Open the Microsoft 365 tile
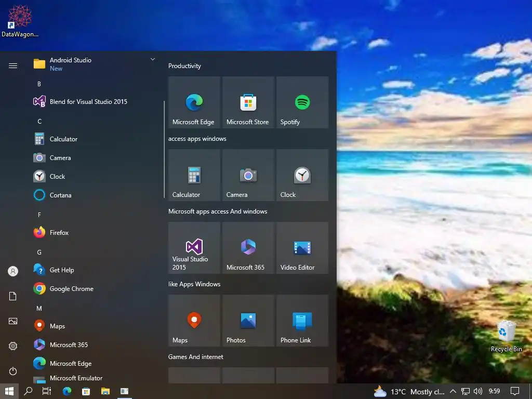 [x=248, y=248]
